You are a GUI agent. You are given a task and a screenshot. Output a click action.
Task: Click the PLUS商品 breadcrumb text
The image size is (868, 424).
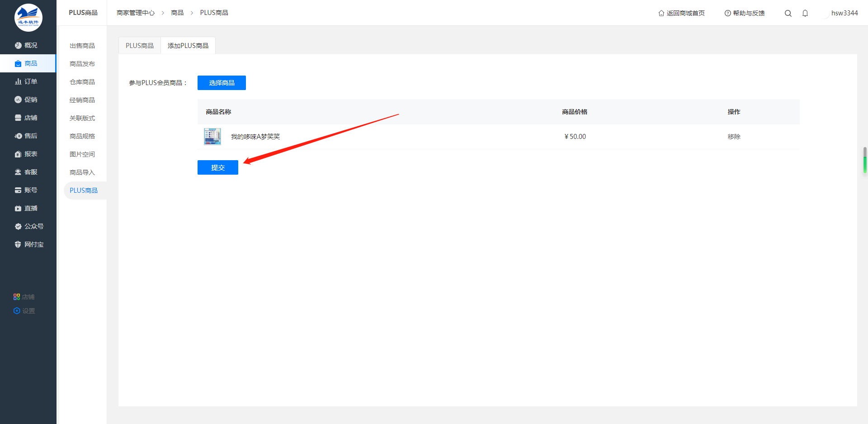[x=214, y=13]
